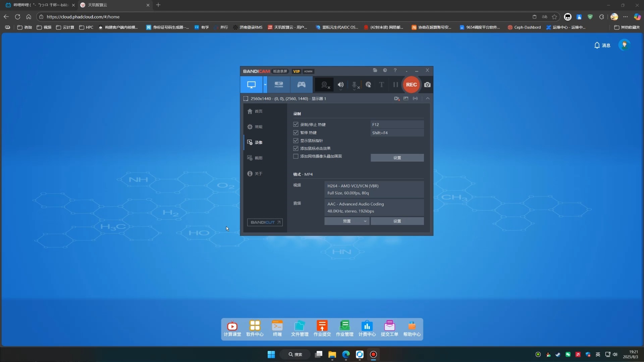Open 其他收藏夹 bookmarks folder

(x=627, y=27)
